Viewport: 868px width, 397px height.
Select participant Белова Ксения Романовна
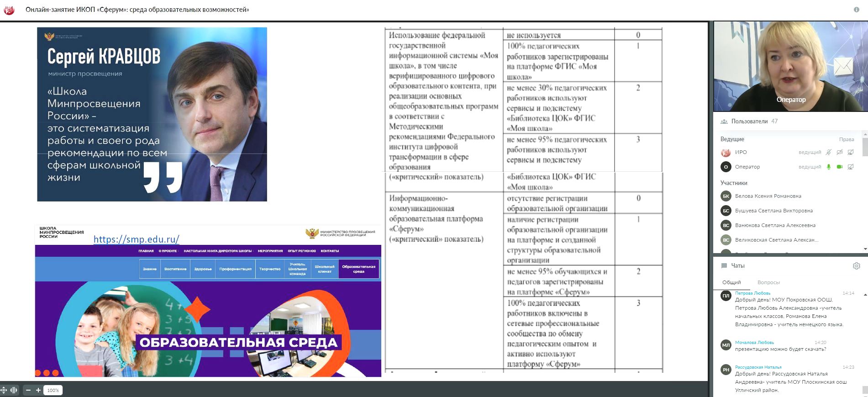(x=768, y=196)
